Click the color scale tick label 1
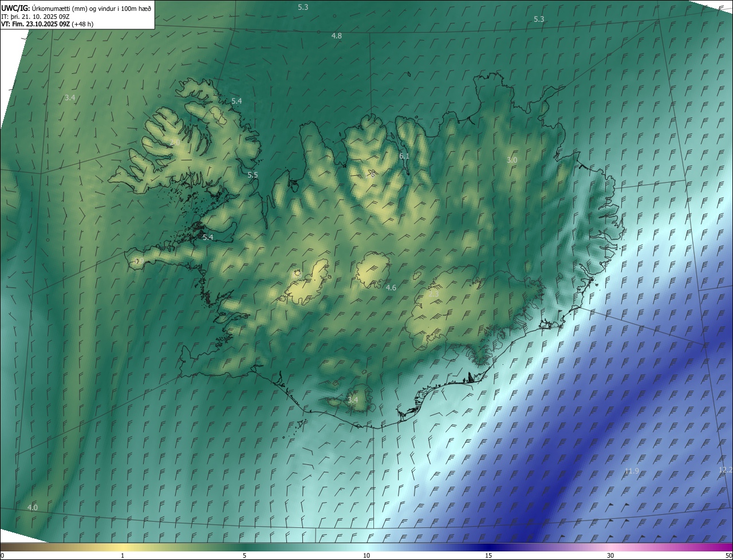 click(123, 555)
